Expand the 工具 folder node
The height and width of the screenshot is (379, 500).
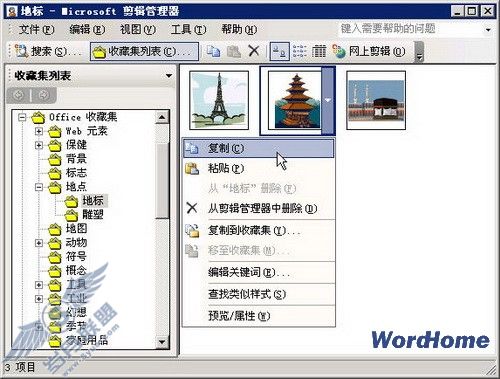39,285
